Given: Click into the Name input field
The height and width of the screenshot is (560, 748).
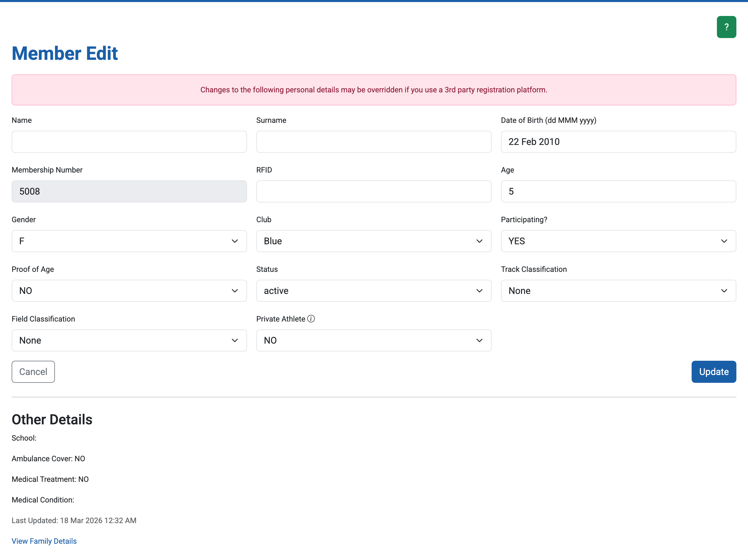Looking at the screenshot, I should (x=129, y=142).
